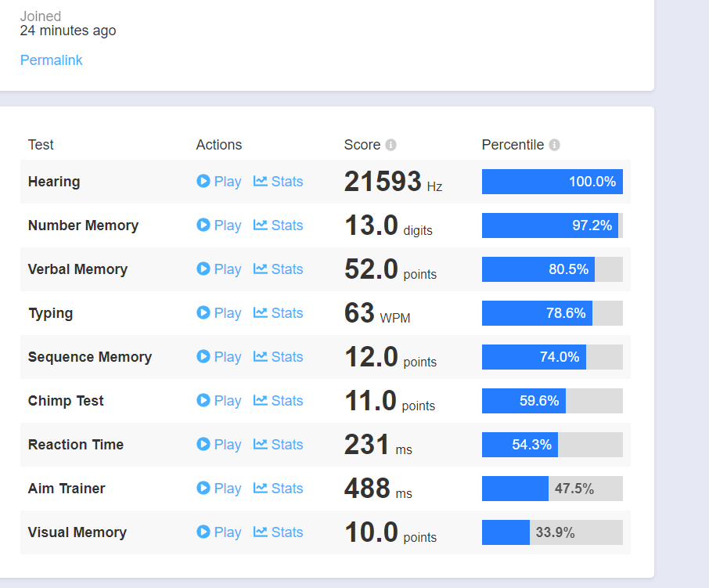709x588 pixels.
Task: Open the Permalink link
Action: click(x=51, y=60)
